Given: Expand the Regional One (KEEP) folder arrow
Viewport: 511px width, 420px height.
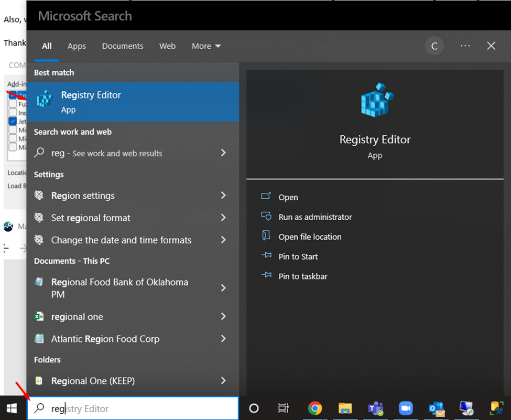Looking at the screenshot, I should pyautogui.click(x=223, y=381).
